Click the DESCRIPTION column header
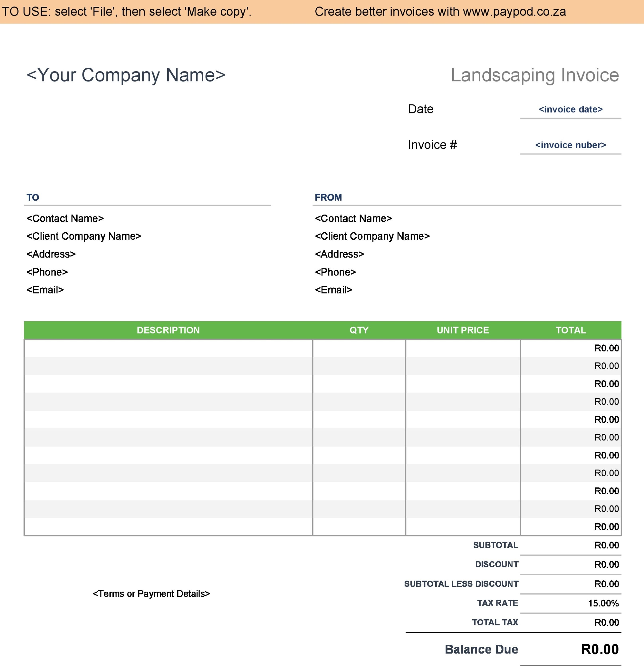The height and width of the screenshot is (666, 644). (168, 330)
